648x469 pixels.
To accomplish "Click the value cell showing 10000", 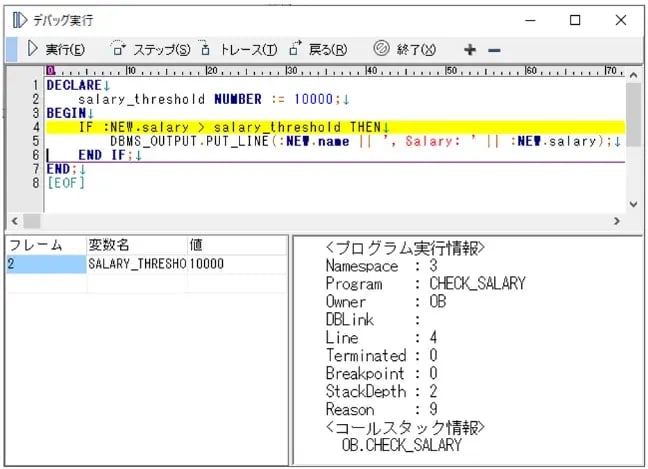I will pyautogui.click(x=207, y=264).
